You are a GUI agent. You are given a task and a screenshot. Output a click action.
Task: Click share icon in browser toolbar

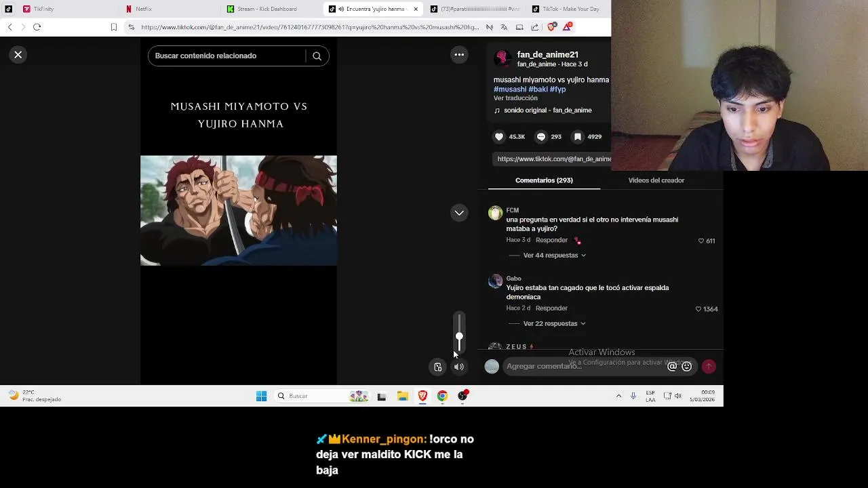pos(535,27)
